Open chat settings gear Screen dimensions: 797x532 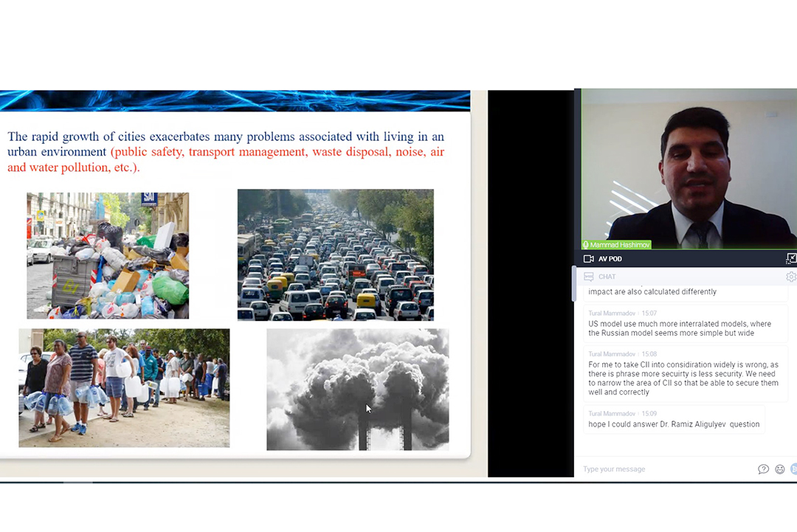(x=791, y=277)
